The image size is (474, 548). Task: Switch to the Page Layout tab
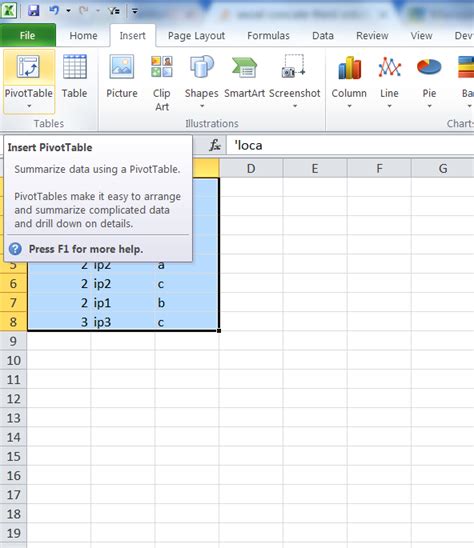[x=196, y=35]
